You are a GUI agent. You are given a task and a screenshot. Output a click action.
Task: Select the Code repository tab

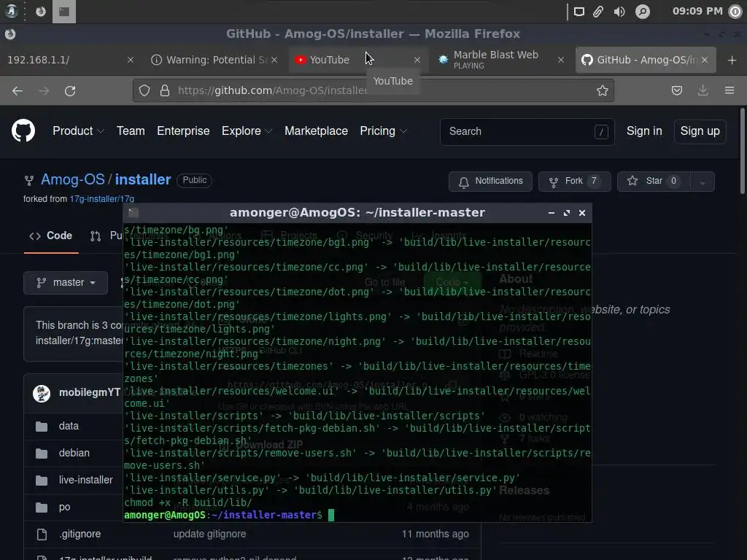pos(52,236)
